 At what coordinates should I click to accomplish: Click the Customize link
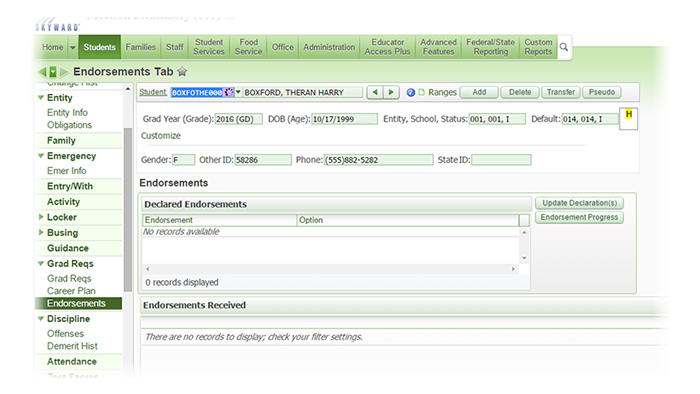pyautogui.click(x=161, y=136)
